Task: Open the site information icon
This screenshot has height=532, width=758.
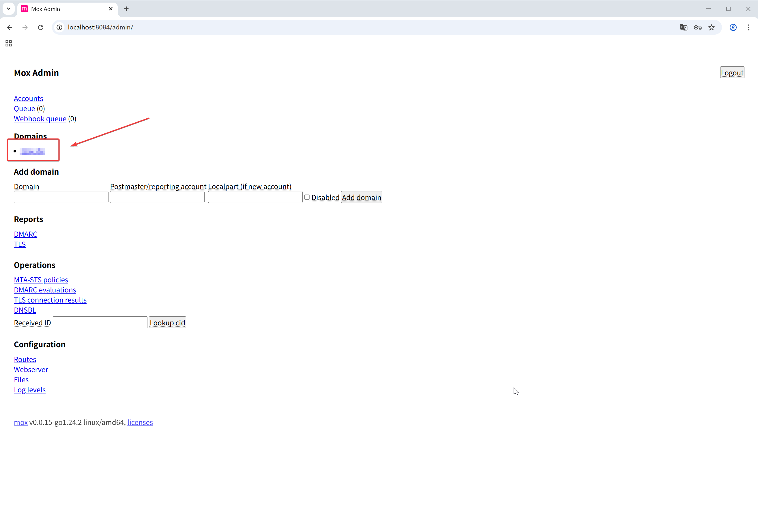Action: pos(59,27)
